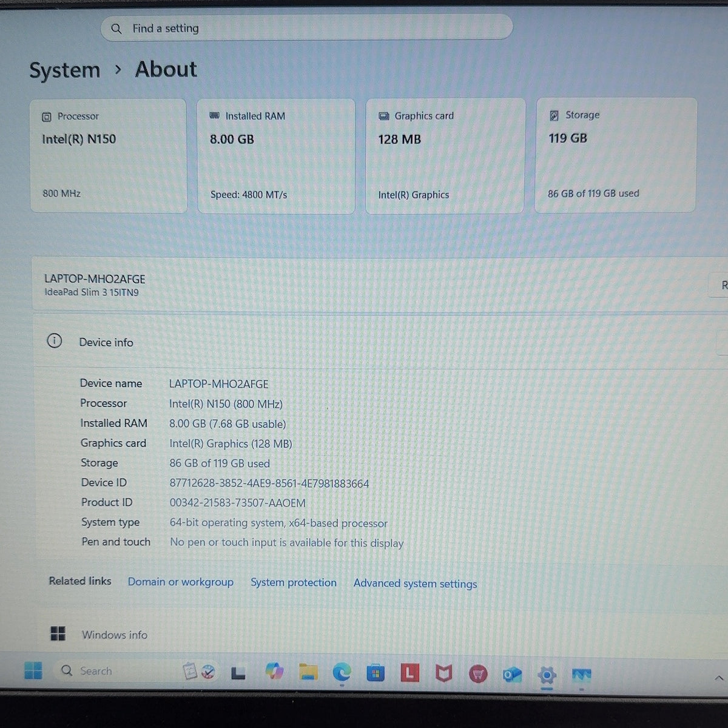Click the Settings gear icon on taskbar
728x728 pixels.
coord(547,675)
